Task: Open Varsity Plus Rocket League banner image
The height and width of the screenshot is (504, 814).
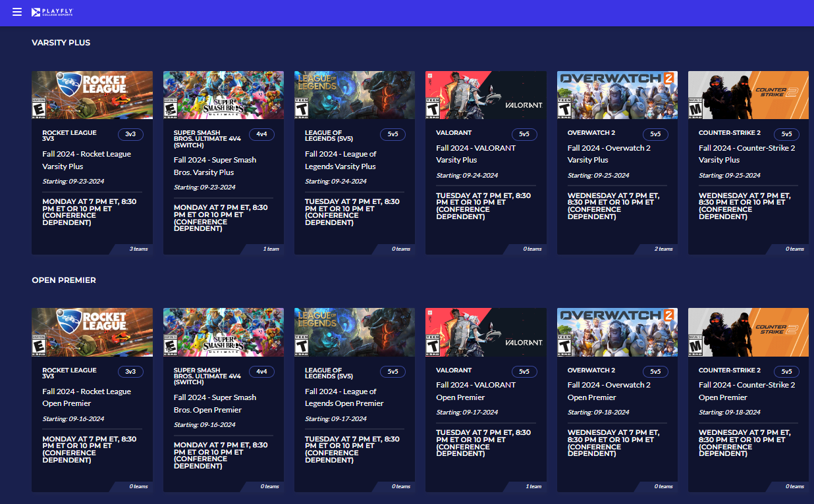Action: click(x=92, y=95)
